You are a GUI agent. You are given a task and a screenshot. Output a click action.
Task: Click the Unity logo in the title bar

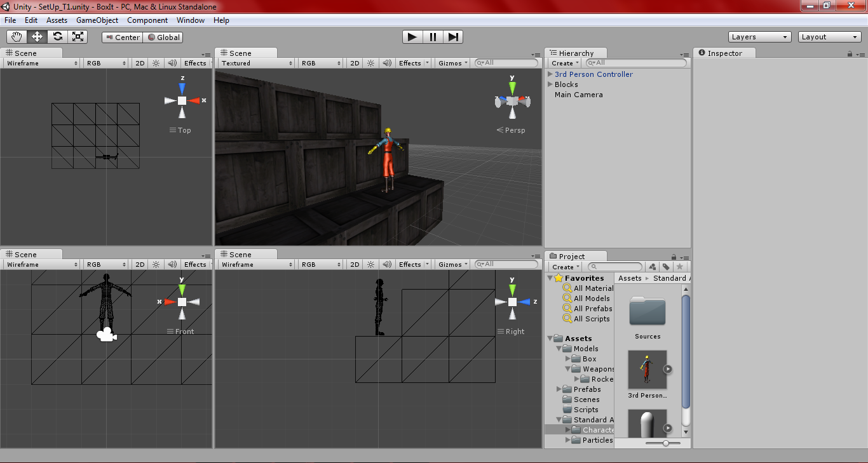6,6
